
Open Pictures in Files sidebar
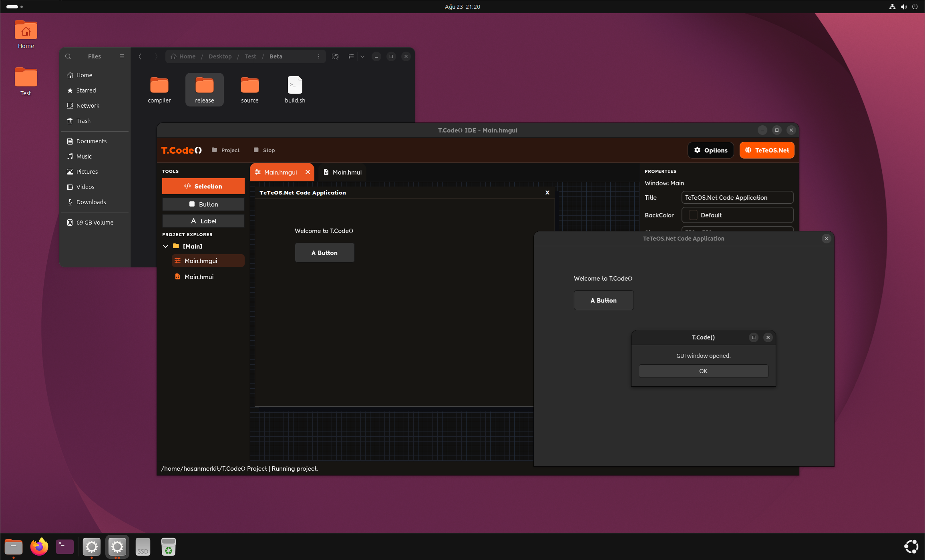(95, 172)
